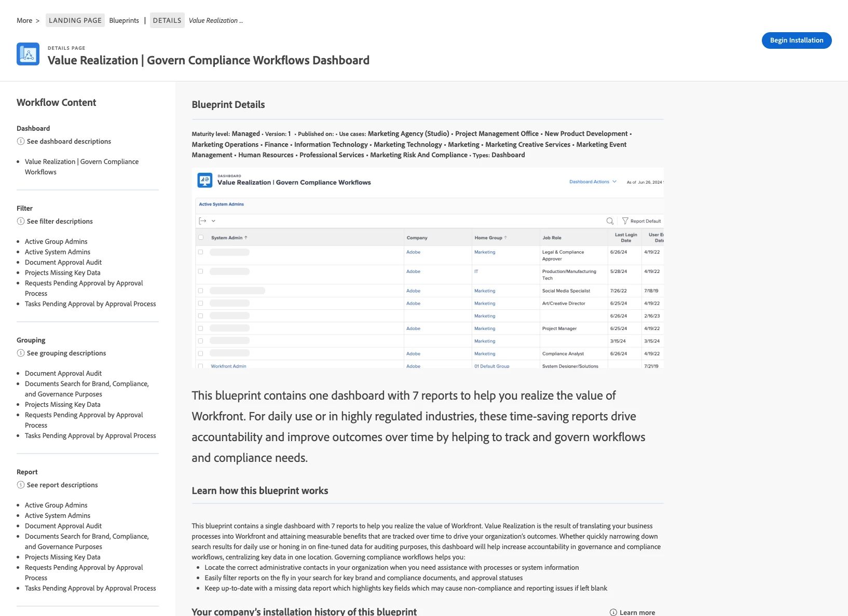The height and width of the screenshot is (616, 848).
Task: Check the row with user entry date 2/16/23
Action: coord(201,316)
